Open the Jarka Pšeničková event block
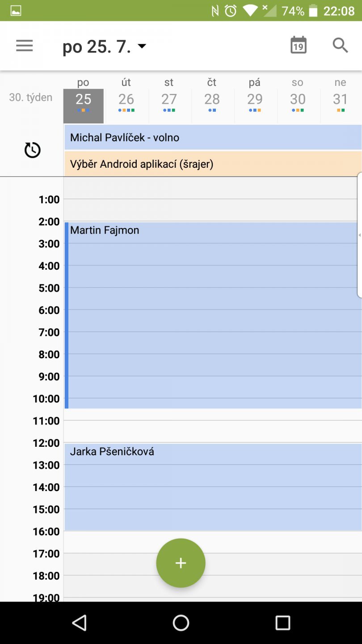Viewport: 362px width, 644px height. point(213,487)
